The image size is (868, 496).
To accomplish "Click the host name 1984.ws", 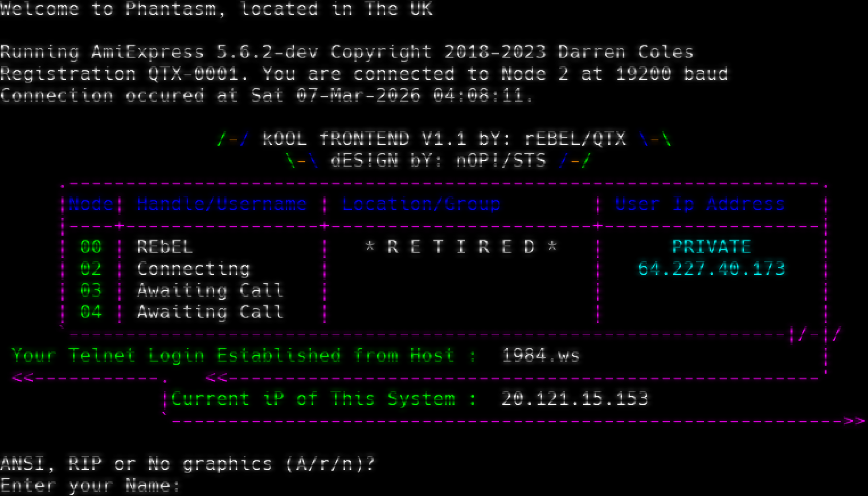I will coord(541,355).
